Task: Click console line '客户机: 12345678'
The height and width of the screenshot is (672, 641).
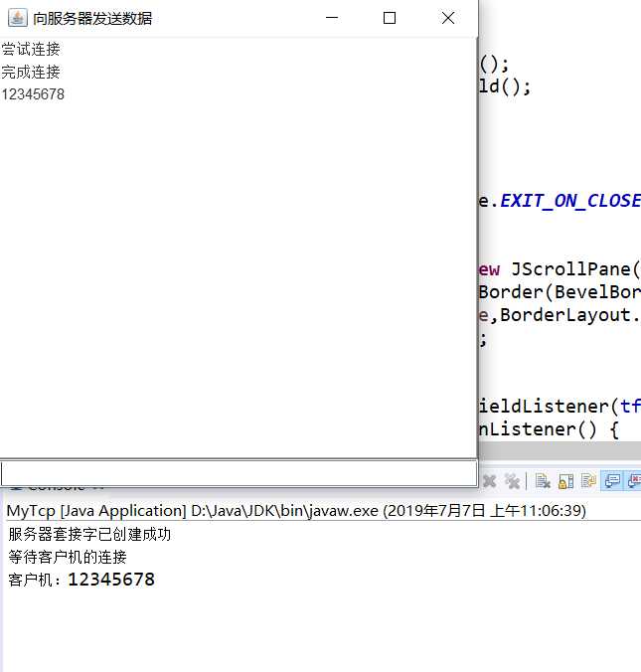Action: pyautogui.click(x=81, y=580)
